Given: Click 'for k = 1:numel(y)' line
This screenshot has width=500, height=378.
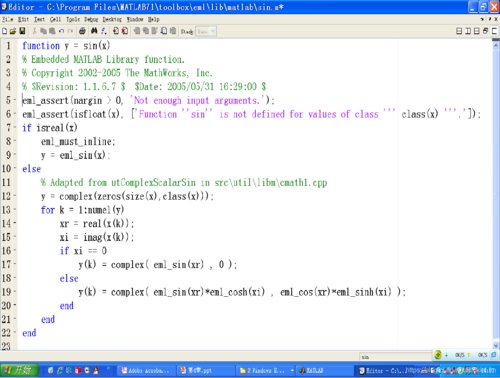Looking at the screenshot, I should coord(82,210).
